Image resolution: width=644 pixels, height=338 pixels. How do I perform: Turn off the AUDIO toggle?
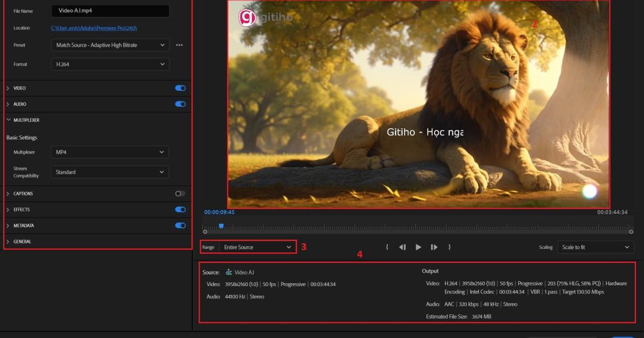point(180,104)
